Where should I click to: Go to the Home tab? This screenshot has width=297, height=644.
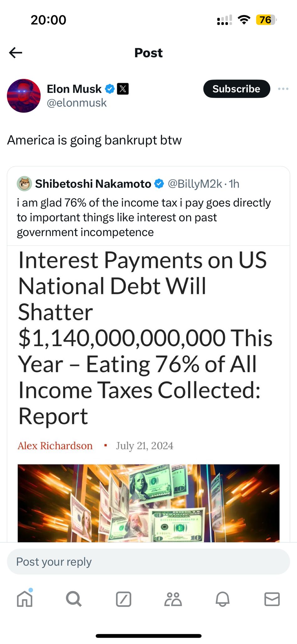(25, 599)
